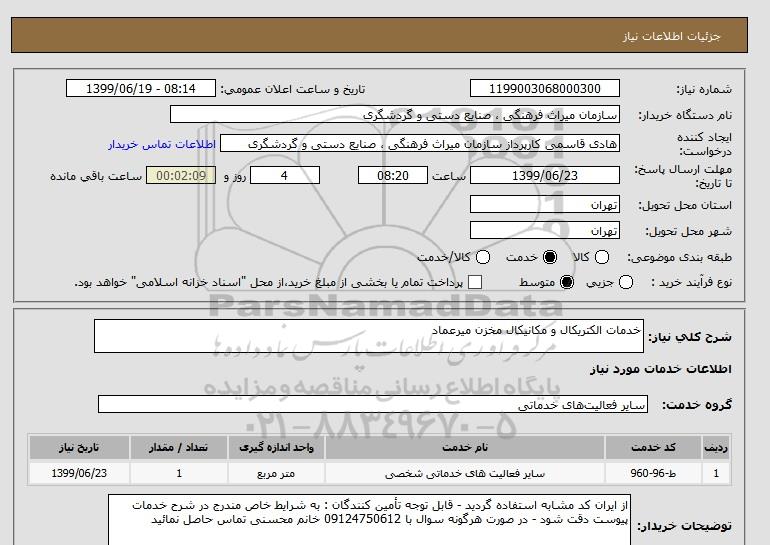This screenshot has width=770, height=545.
Task: Click the buyer notes text area
Action: click(369, 520)
